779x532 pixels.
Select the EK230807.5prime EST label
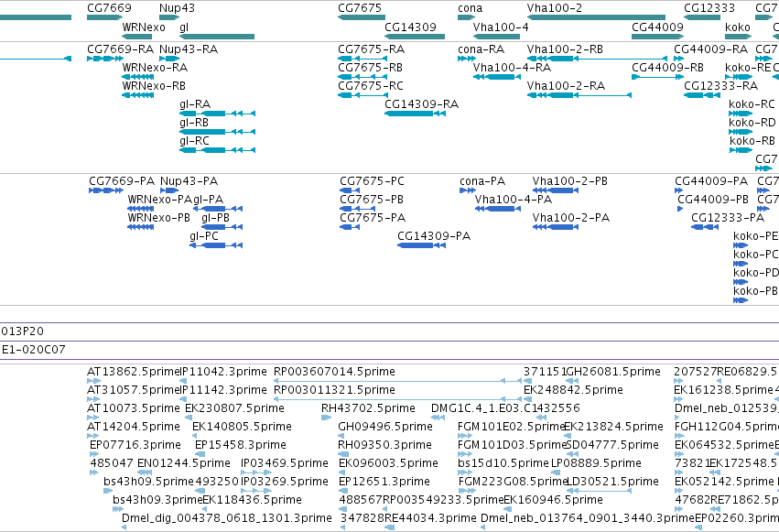(234, 408)
